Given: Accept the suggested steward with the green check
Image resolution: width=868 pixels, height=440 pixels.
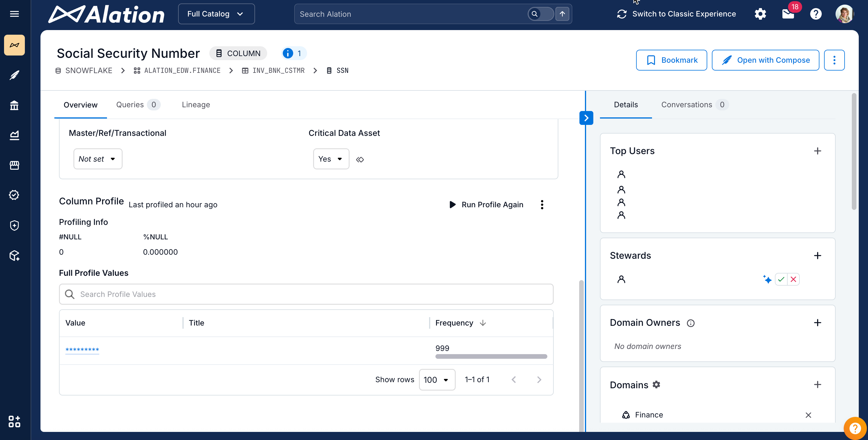Looking at the screenshot, I should click(781, 279).
